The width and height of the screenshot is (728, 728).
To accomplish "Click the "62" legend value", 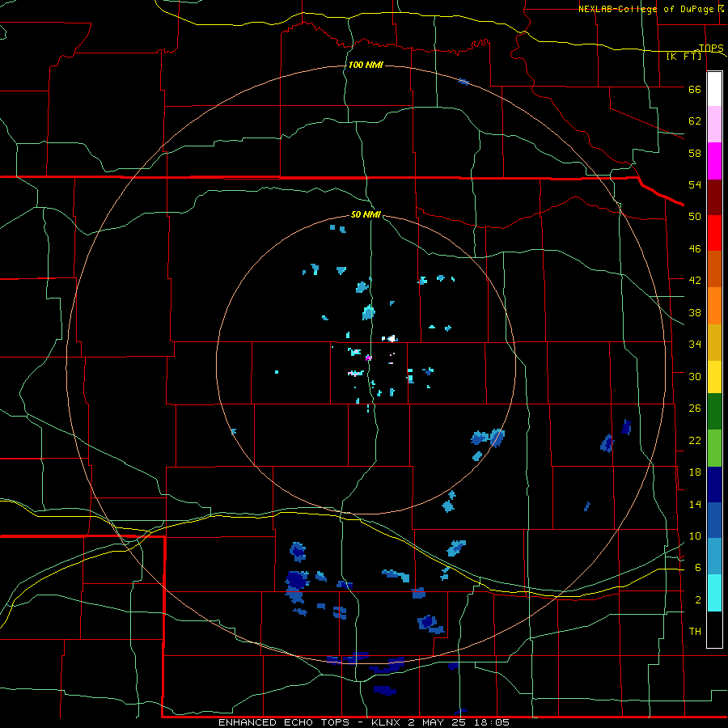I will tap(695, 121).
